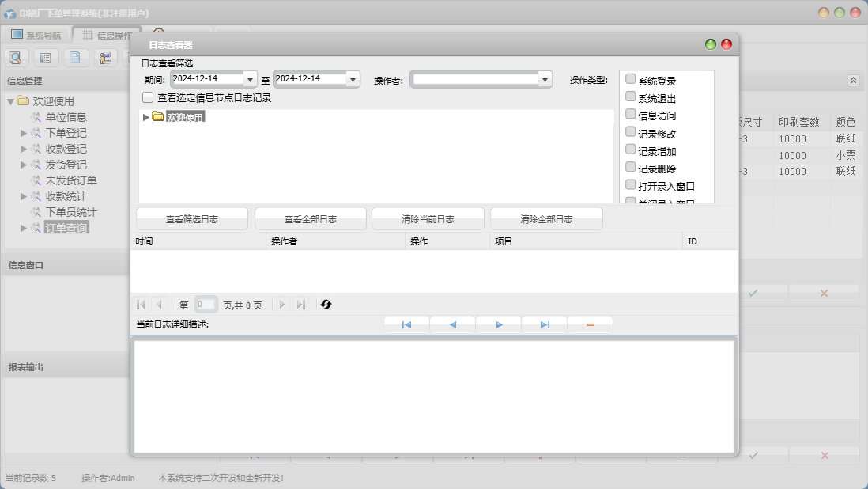Click the refresh icon in log pager

click(326, 305)
